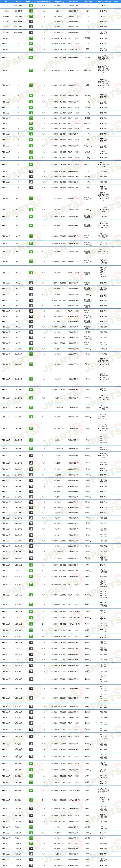Click petrol icon in CLIO D7F 722 row
Screen dimensions: 121x868
(x=31, y=217)
